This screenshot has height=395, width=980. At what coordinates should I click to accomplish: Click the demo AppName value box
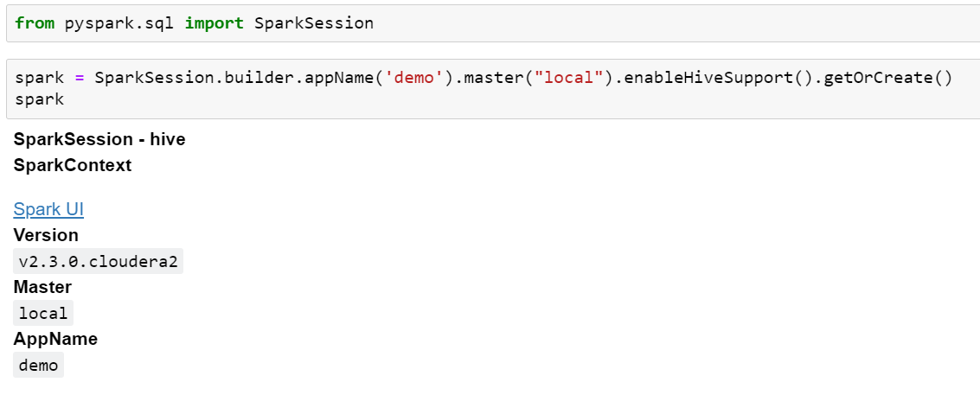click(x=38, y=365)
